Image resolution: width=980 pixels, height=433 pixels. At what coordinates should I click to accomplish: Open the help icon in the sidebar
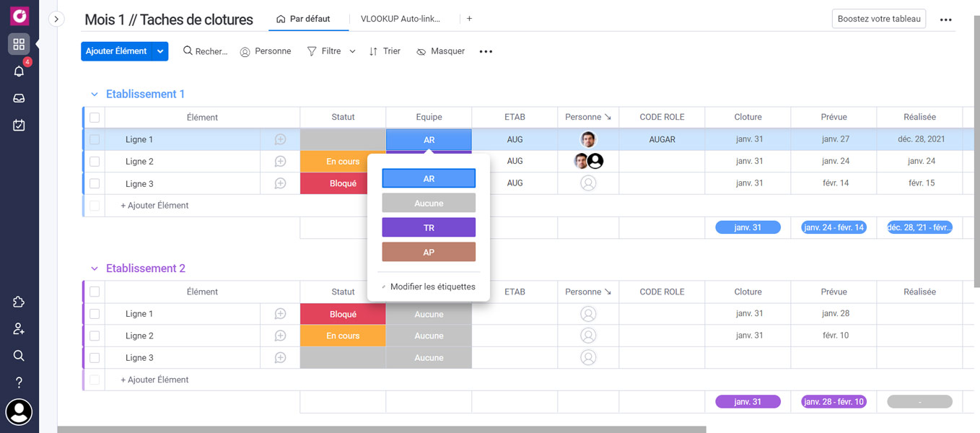[19, 381]
